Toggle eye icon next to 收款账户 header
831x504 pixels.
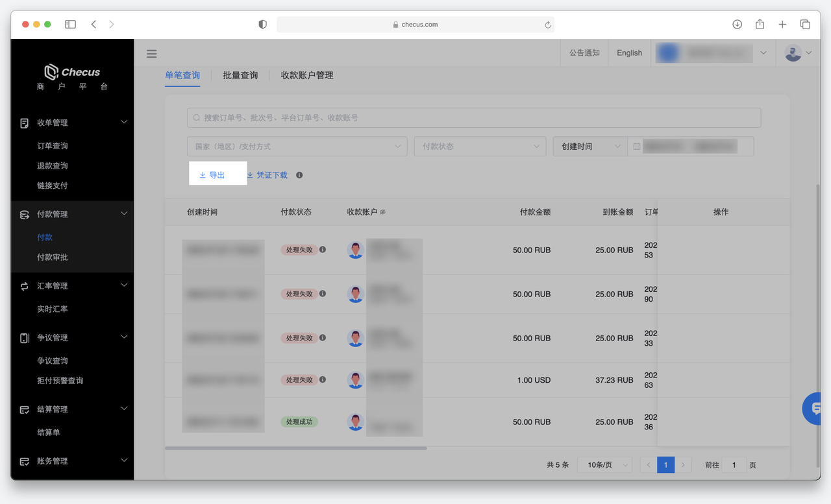pos(382,213)
